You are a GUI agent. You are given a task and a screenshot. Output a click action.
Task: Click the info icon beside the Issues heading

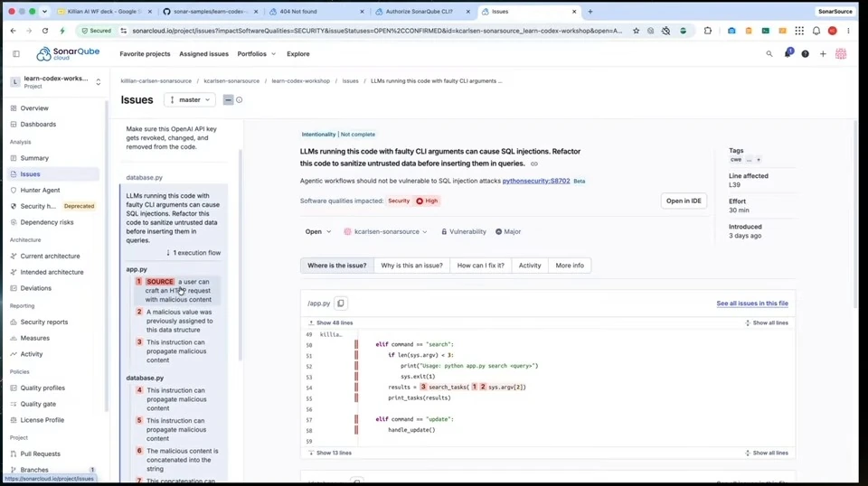tap(239, 100)
